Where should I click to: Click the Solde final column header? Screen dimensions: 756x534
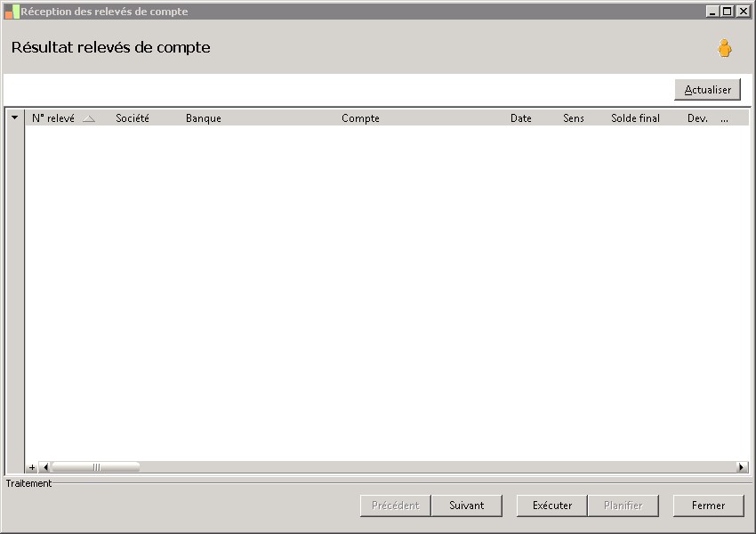click(635, 118)
